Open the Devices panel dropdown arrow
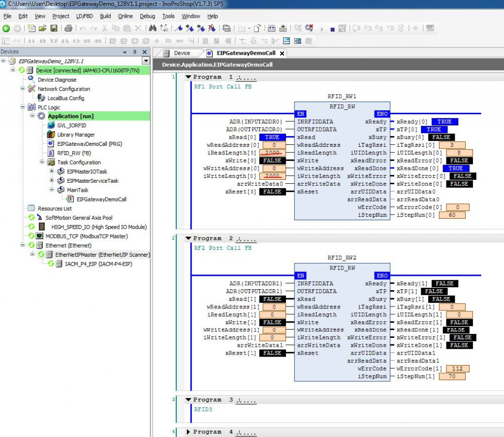Image resolution: width=504 pixels, height=437 pixels. [x=125, y=52]
